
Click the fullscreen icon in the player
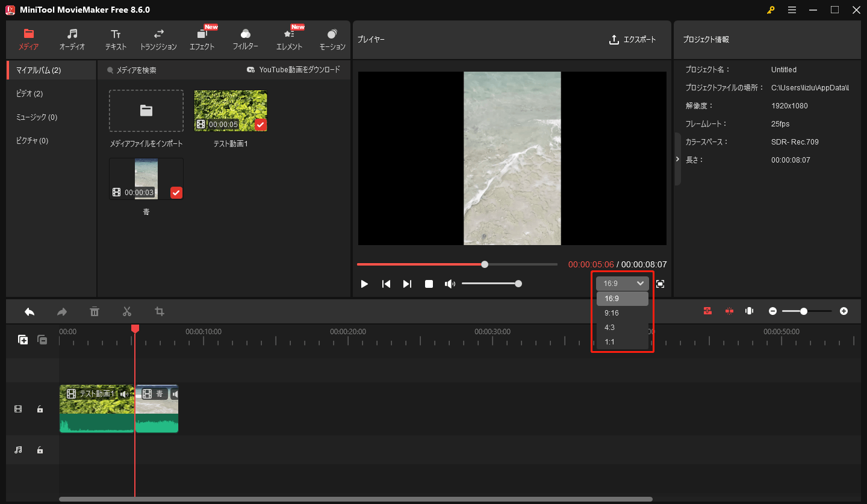tap(660, 283)
